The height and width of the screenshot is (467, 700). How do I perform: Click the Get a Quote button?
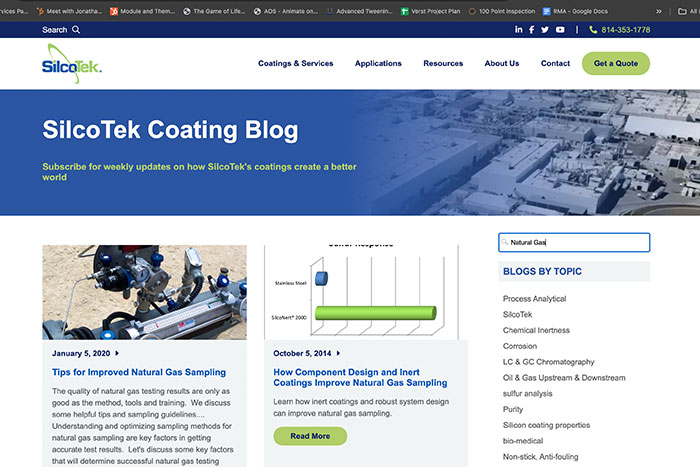(x=616, y=63)
